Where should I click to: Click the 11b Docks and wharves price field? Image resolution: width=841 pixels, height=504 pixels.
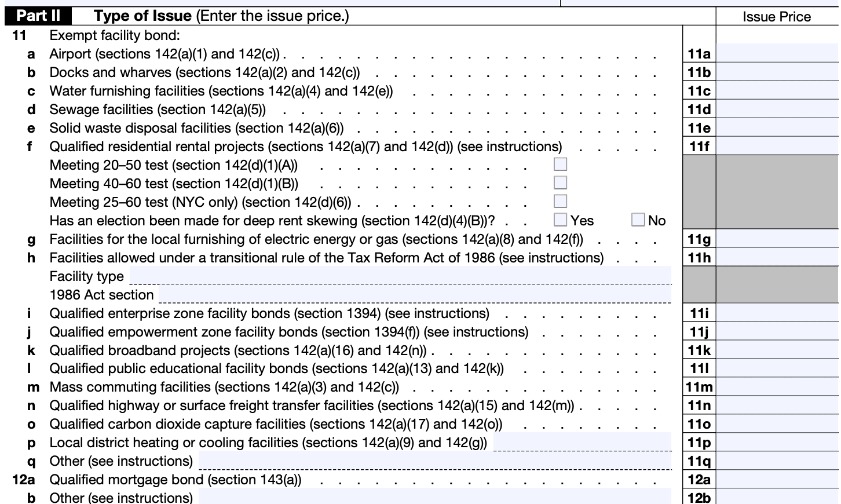click(777, 72)
